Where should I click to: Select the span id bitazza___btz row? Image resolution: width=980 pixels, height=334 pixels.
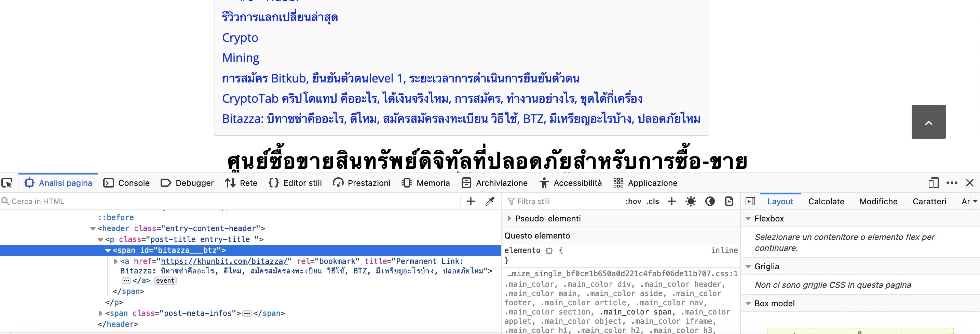(250, 250)
